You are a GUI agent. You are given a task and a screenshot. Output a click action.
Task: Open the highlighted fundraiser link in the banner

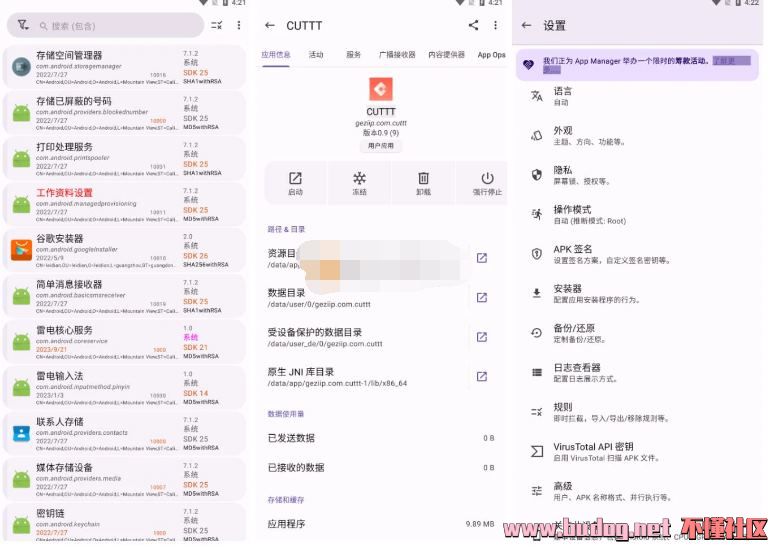(x=731, y=61)
